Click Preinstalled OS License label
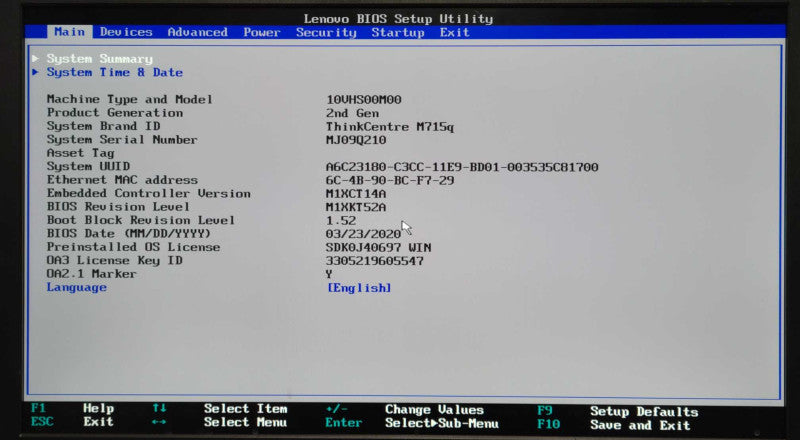Viewport: 800px width, 440px height. pos(133,247)
